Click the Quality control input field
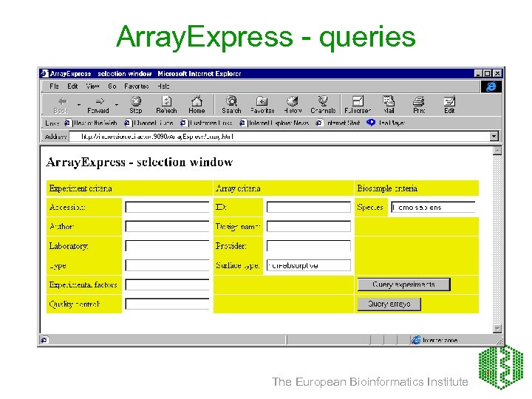The height and width of the screenshot is (399, 532). pos(167,304)
